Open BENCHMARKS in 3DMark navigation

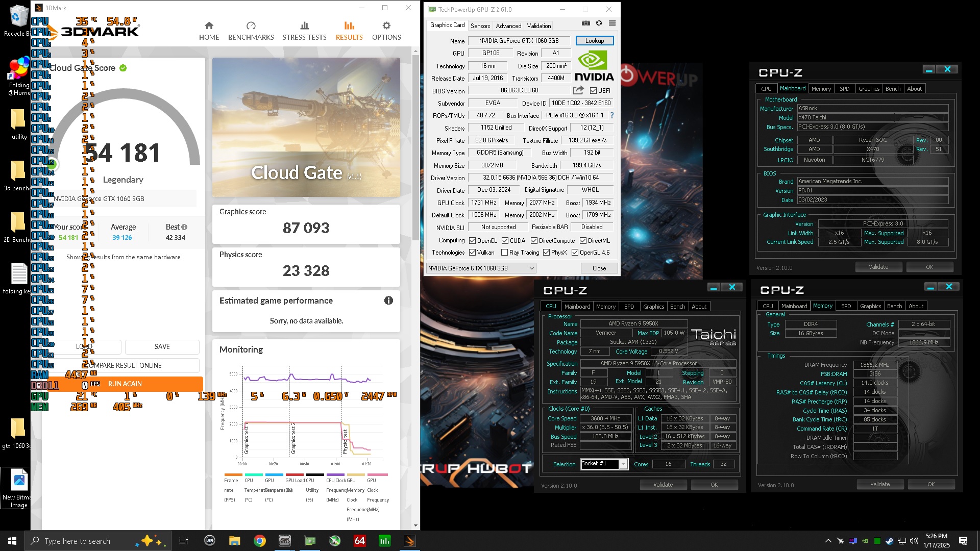[x=251, y=31]
